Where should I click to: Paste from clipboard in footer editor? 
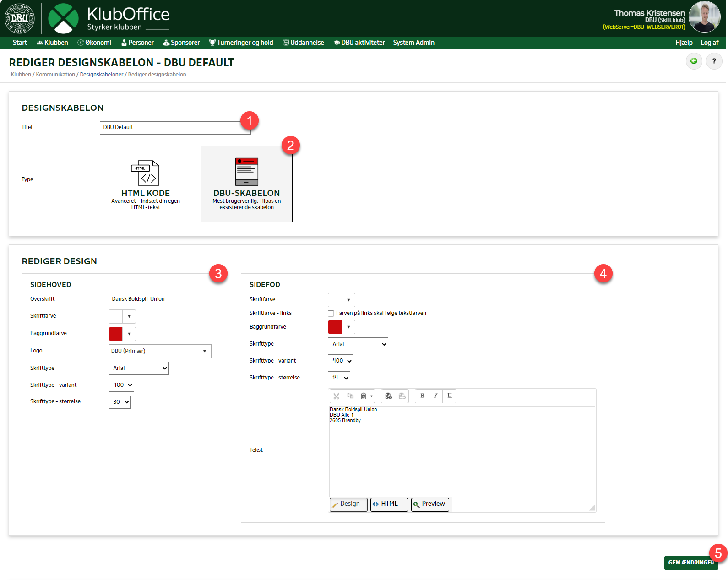point(364,396)
